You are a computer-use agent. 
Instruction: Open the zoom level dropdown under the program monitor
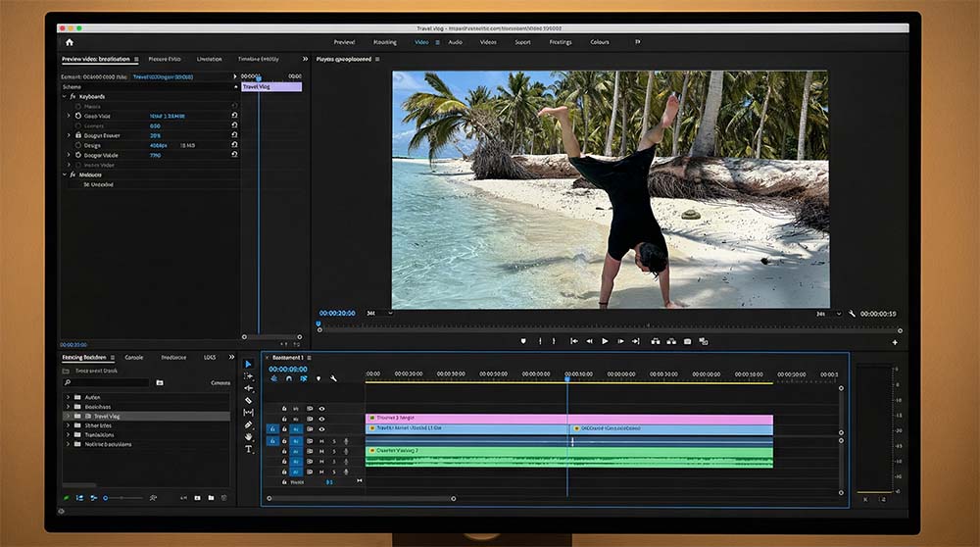point(378,314)
